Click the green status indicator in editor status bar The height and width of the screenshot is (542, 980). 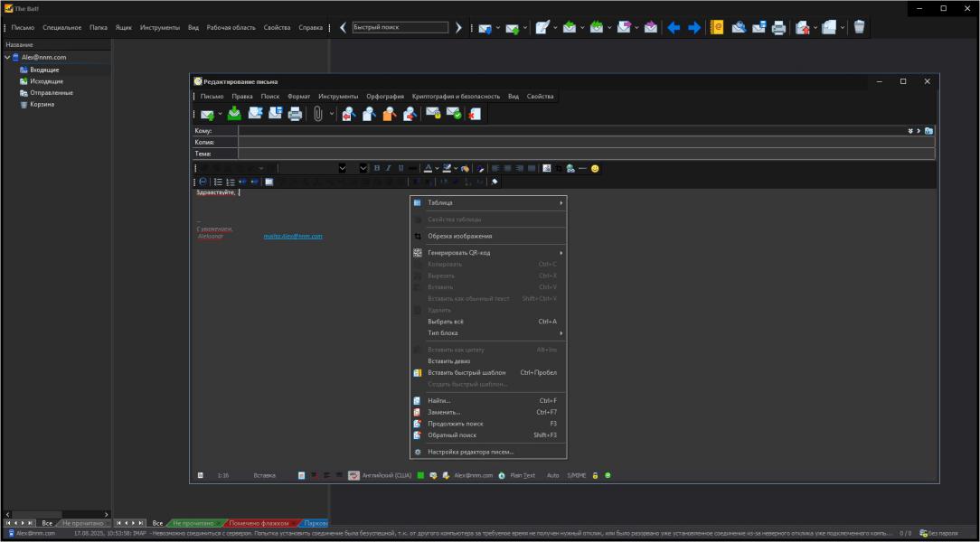420,475
